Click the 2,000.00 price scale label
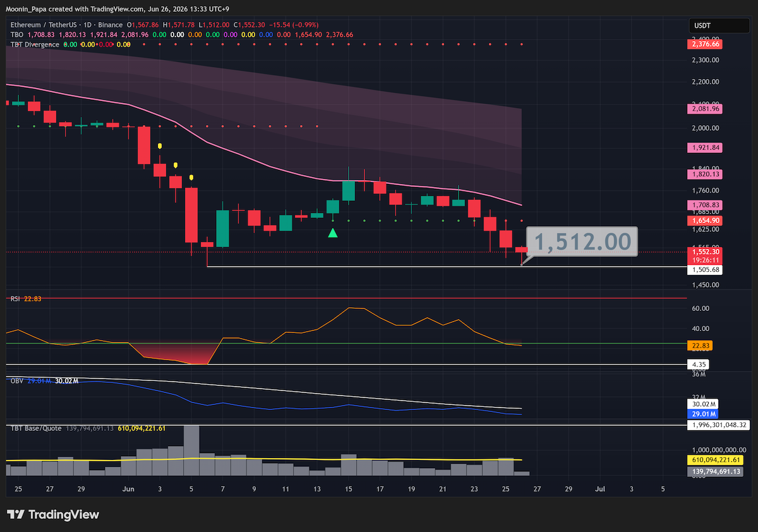 click(x=706, y=128)
